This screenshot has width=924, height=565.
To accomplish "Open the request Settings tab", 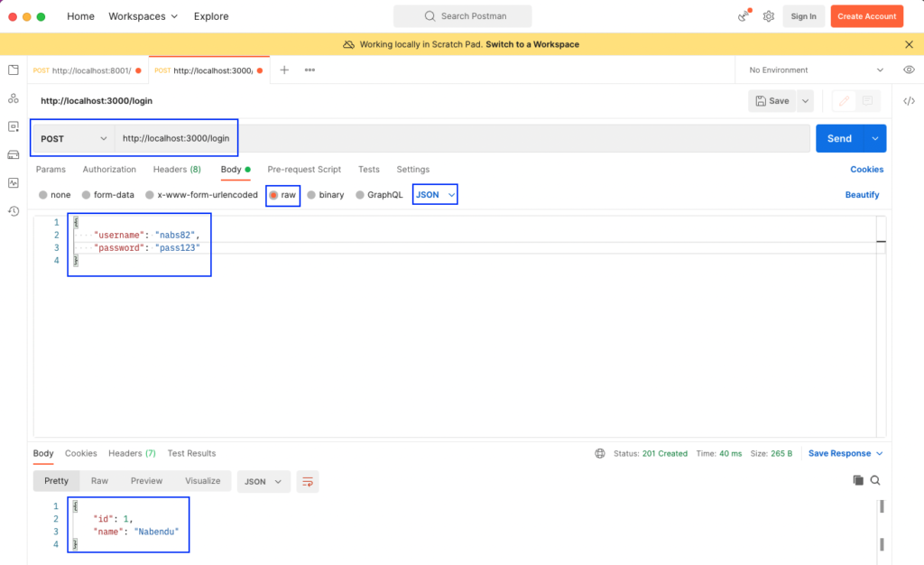I will (x=413, y=169).
